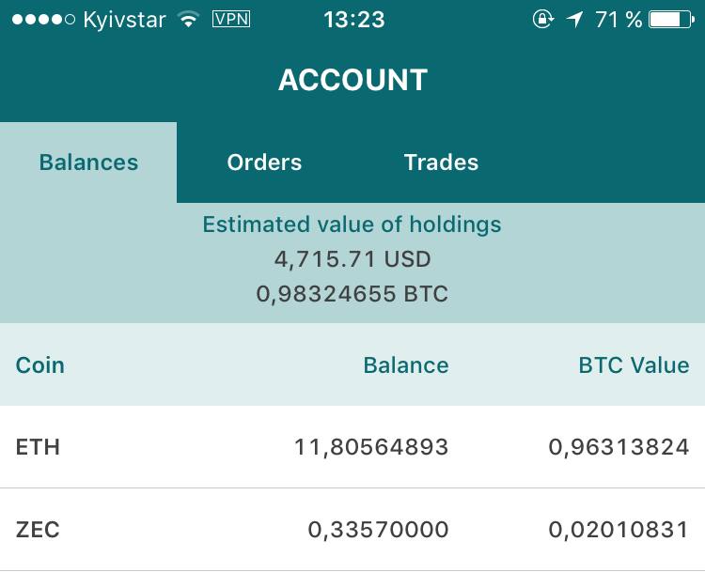This screenshot has width=705, height=588.
Task: Select the Balances tab
Action: 88,162
